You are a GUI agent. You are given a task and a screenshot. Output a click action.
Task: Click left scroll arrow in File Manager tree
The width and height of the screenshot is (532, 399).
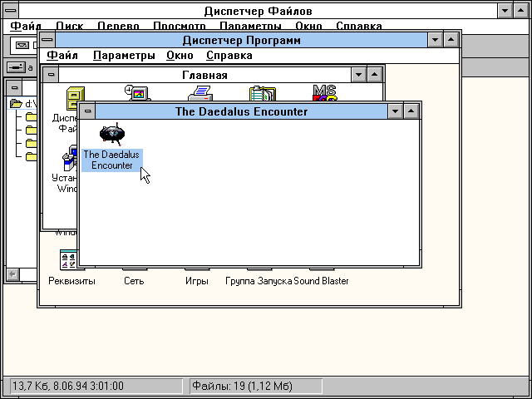[x=13, y=274]
